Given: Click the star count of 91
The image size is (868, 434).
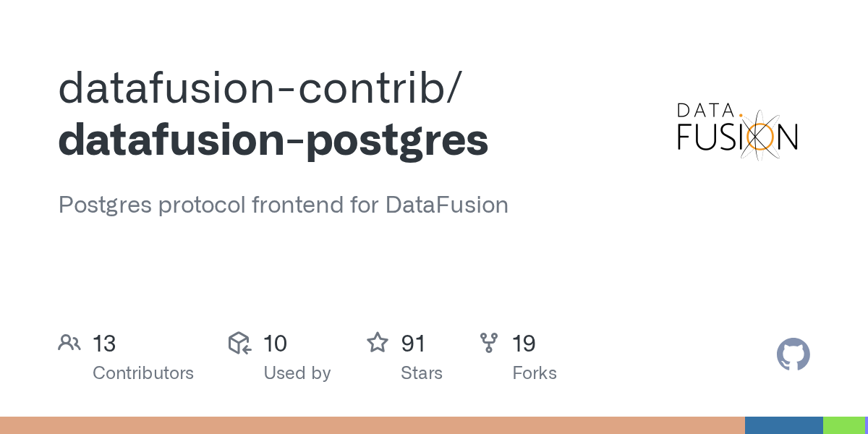Looking at the screenshot, I should click(413, 344).
